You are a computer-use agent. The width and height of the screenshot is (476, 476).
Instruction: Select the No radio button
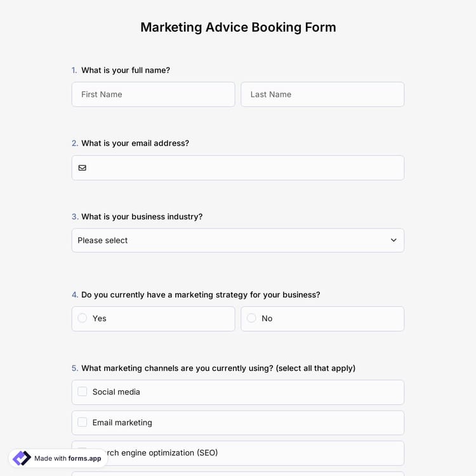251,319
